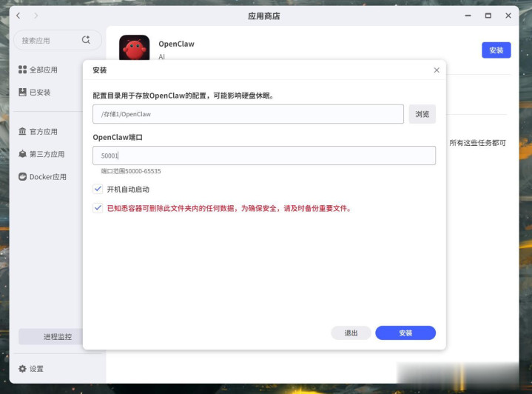Click the Docker应用 icon
This screenshot has height=394, width=532.
[x=22, y=176]
